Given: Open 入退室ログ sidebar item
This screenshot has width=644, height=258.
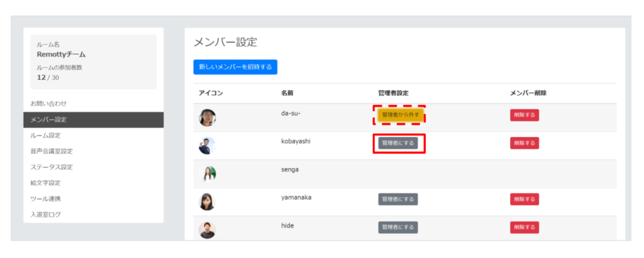Looking at the screenshot, I should pos(94,215).
